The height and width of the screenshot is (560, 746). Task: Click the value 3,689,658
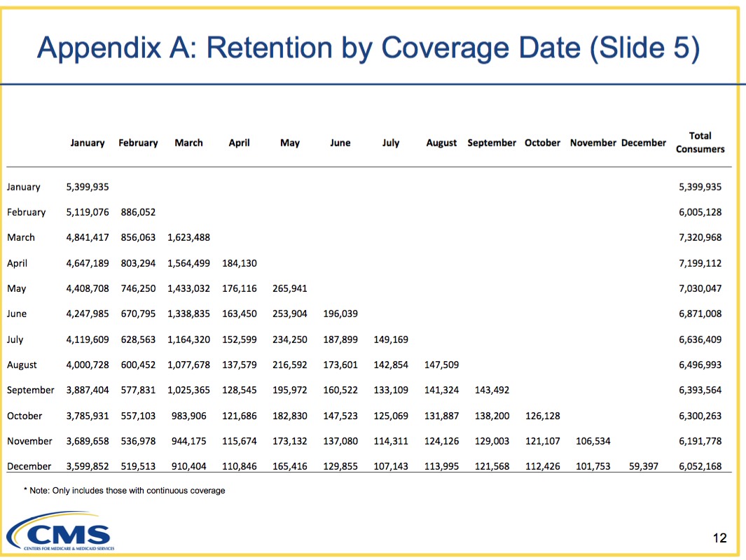88,441
